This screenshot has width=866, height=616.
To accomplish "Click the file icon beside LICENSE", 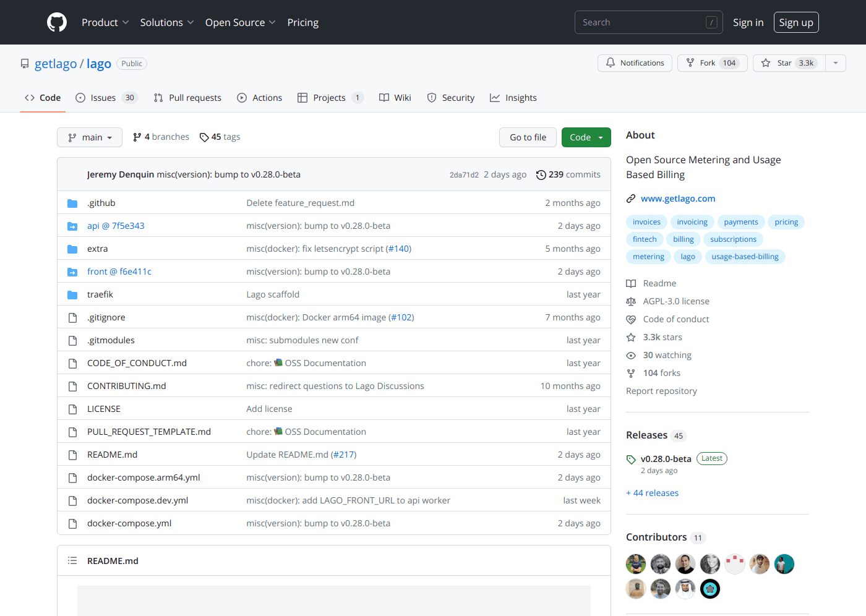I will click(72, 409).
